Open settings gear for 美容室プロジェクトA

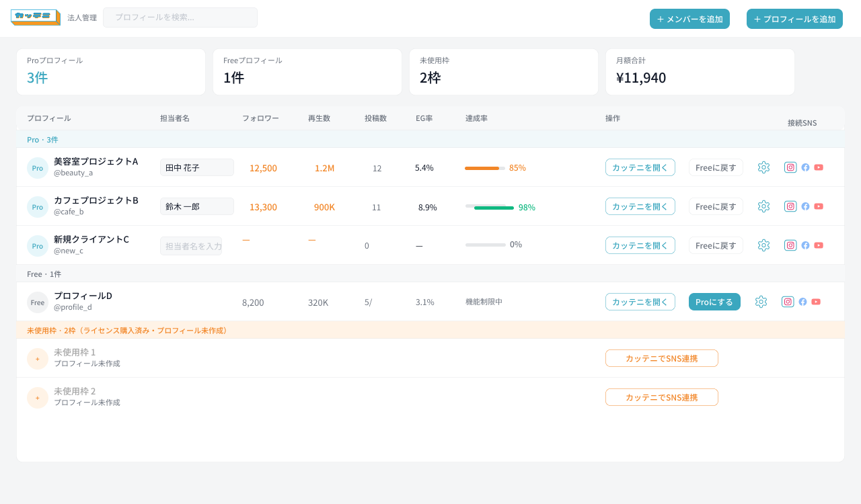pos(763,167)
